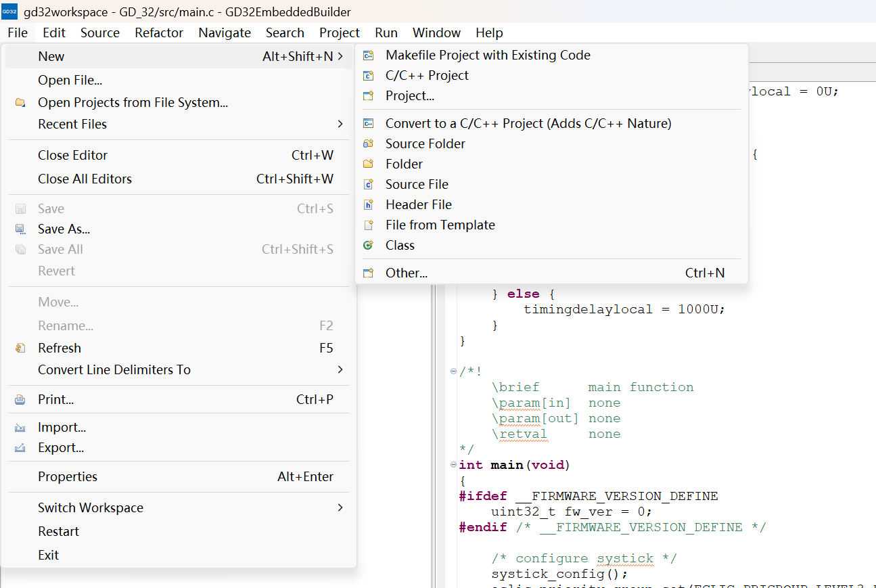Choose Export... menu entry
876x588 pixels.
[179, 448]
